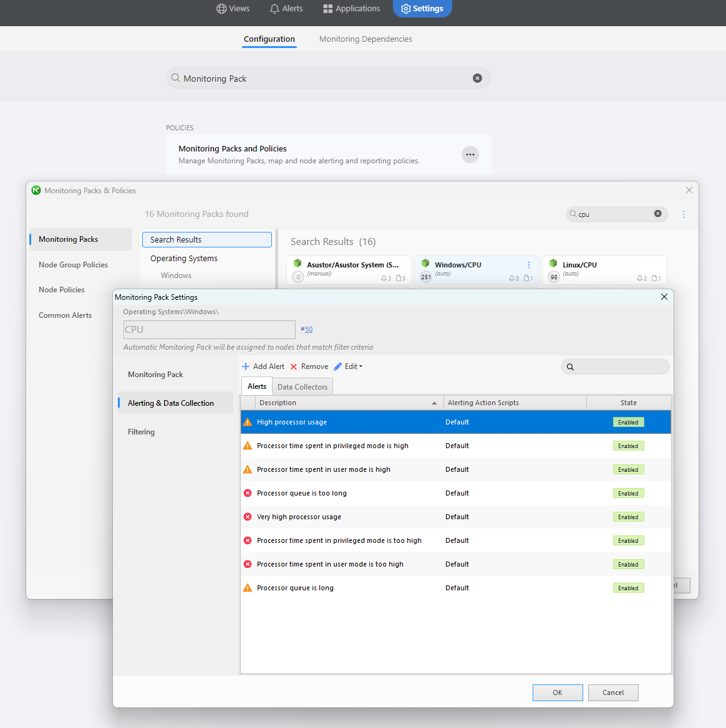
Task: Click the green cube icon on Windows/CPU pack
Action: 425,263
